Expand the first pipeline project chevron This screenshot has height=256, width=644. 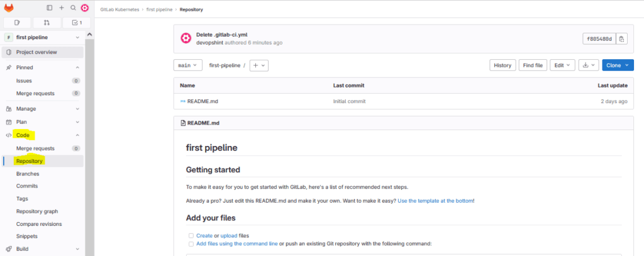click(77, 37)
